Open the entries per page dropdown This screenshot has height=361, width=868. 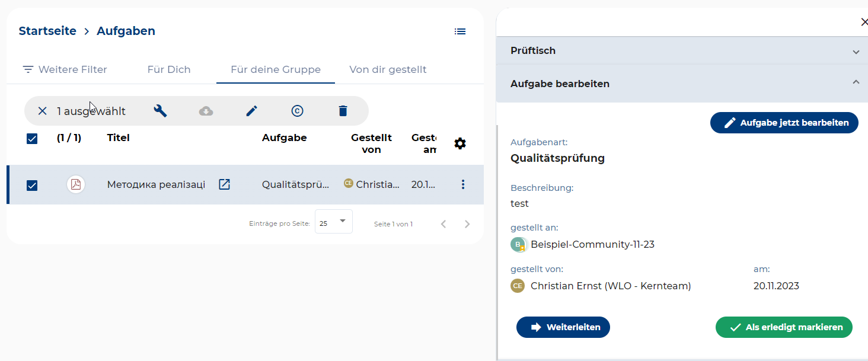tap(334, 222)
